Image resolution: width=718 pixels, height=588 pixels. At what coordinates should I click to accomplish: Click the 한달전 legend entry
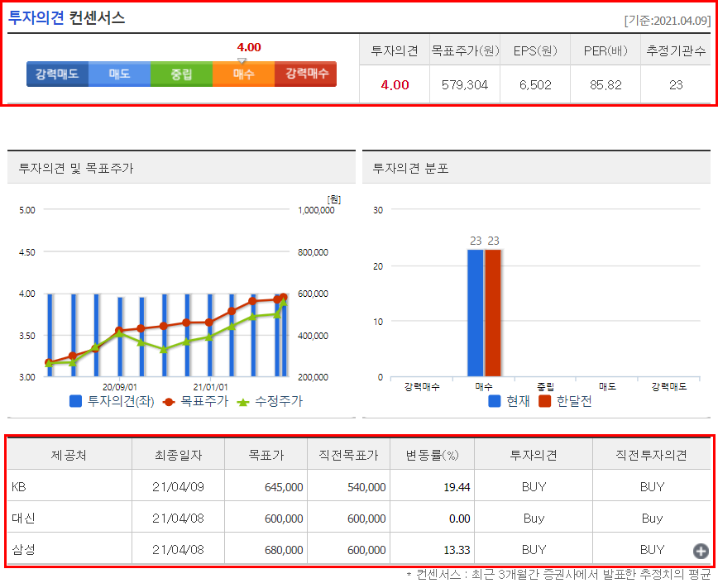point(565,401)
